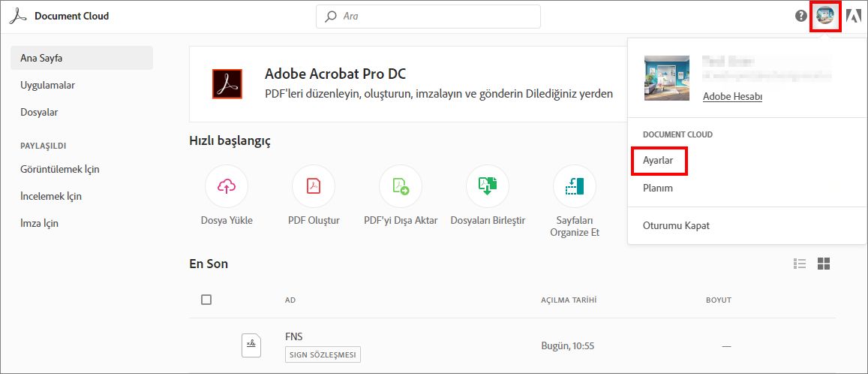Click the Dosya Yükle label
The height and width of the screenshot is (374, 868).
pyautogui.click(x=227, y=221)
